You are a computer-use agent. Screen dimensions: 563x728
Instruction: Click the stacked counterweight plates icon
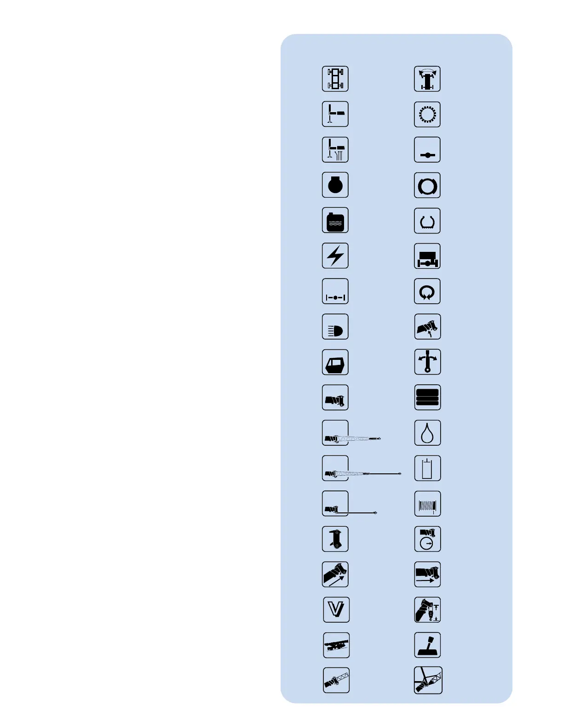pyautogui.click(x=427, y=398)
